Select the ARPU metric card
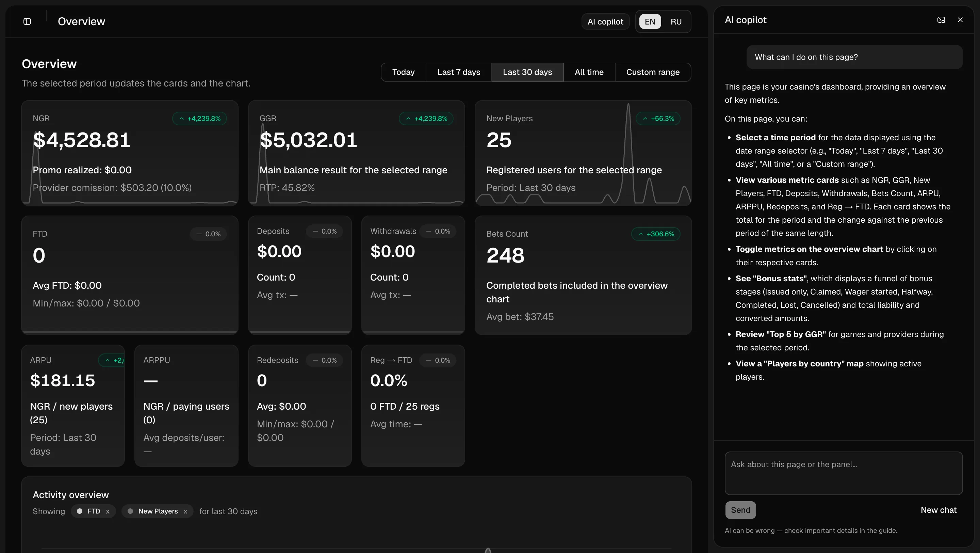This screenshot has width=980, height=553. [73, 406]
